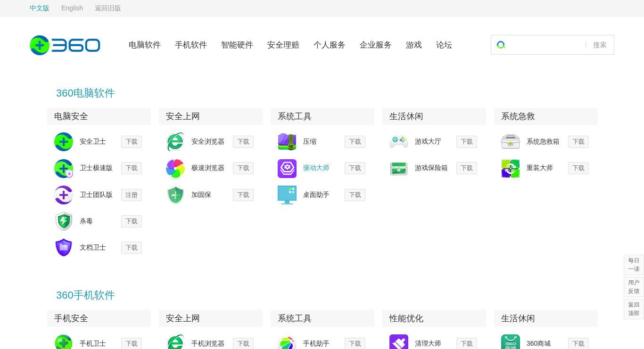
Task: Download 安全浏览器
Action: [243, 142]
